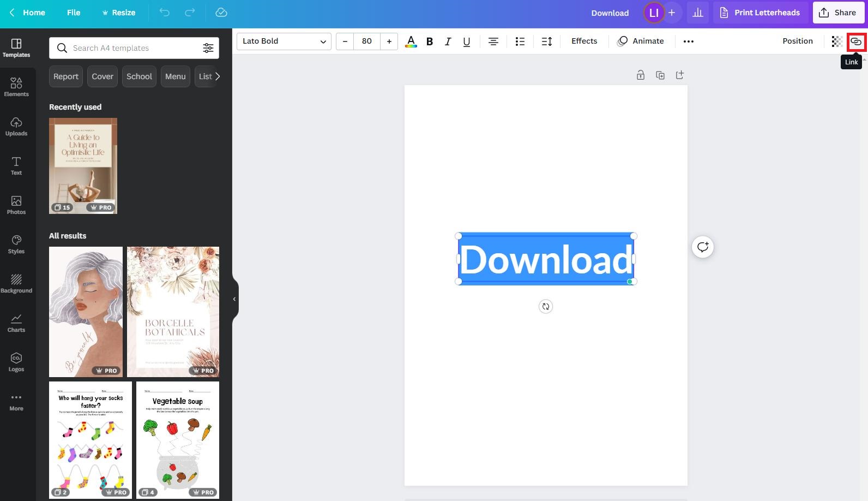This screenshot has height=501, width=868.
Task: Open the Resize options
Action: [118, 13]
